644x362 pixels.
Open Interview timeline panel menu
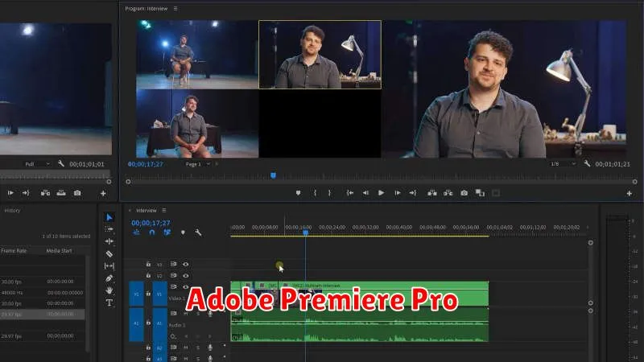(x=164, y=210)
